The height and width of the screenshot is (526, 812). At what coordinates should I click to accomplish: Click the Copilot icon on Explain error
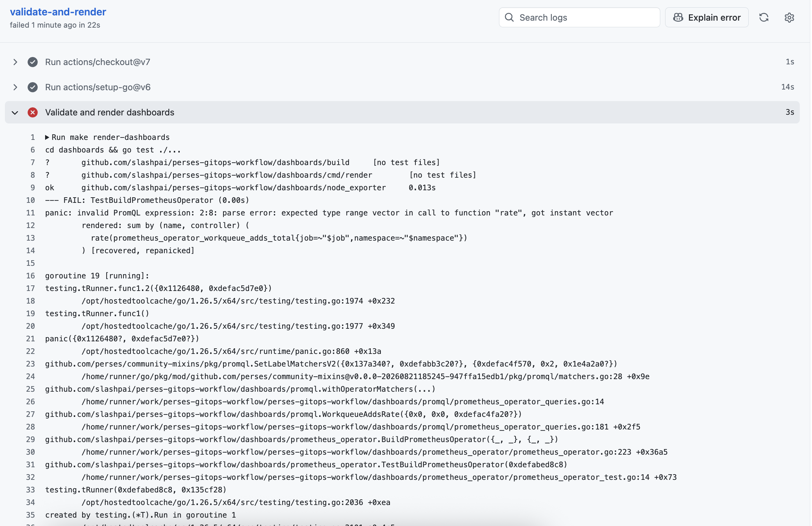[678, 17]
